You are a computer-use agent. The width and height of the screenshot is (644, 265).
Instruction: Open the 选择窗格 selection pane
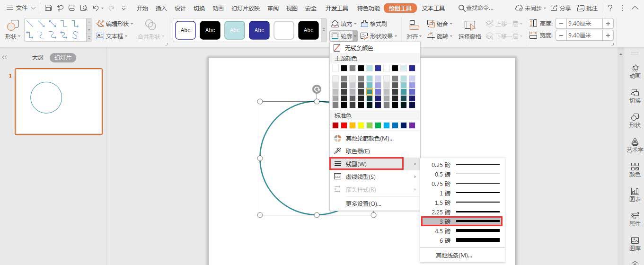[x=470, y=30]
